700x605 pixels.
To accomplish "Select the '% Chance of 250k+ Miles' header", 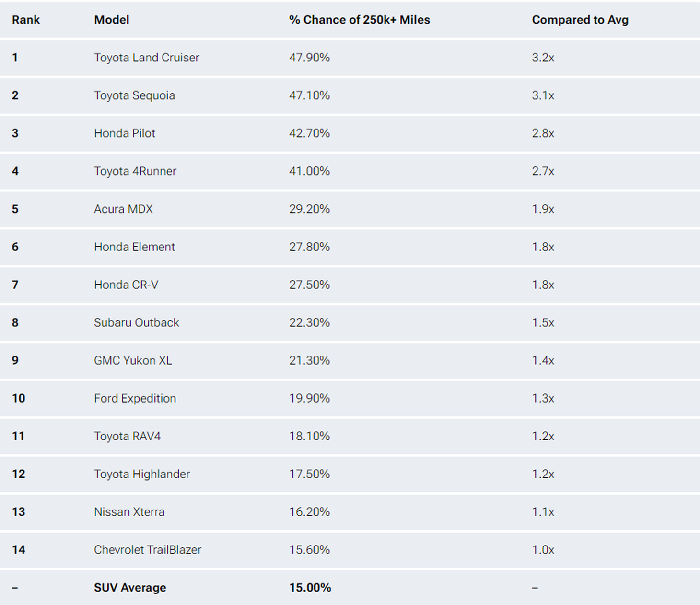I will point(360,20).
